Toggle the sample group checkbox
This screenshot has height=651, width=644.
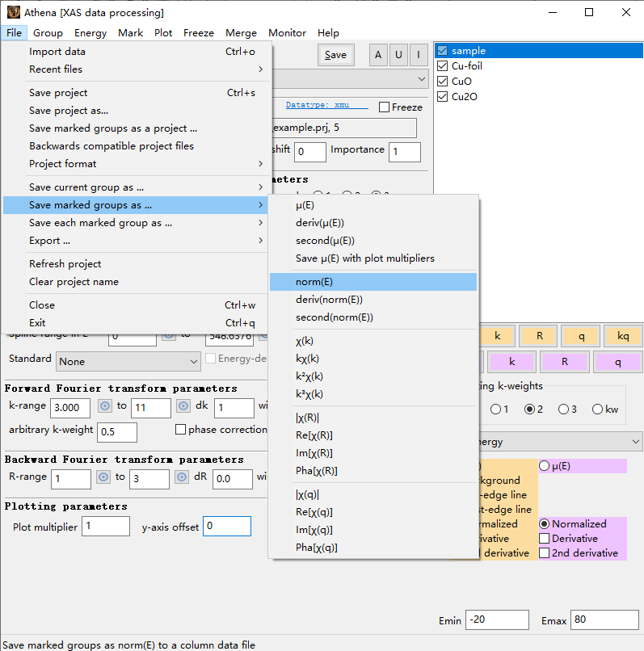tap(443, 51)
